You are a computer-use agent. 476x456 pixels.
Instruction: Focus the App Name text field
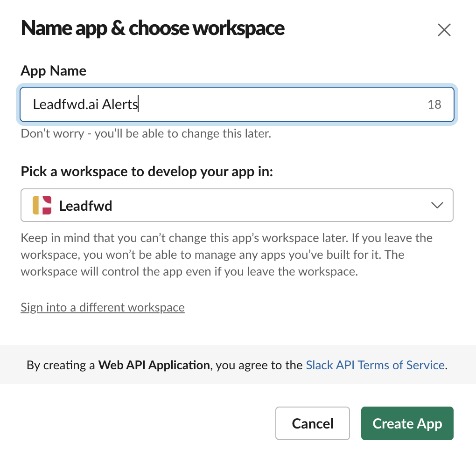coord(237,104)
